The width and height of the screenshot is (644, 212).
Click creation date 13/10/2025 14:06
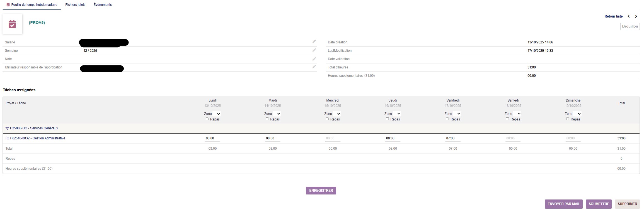[540, 42]
